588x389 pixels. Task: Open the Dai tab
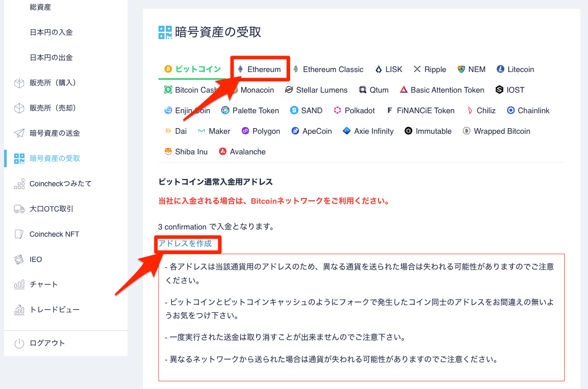pos(181,131)
